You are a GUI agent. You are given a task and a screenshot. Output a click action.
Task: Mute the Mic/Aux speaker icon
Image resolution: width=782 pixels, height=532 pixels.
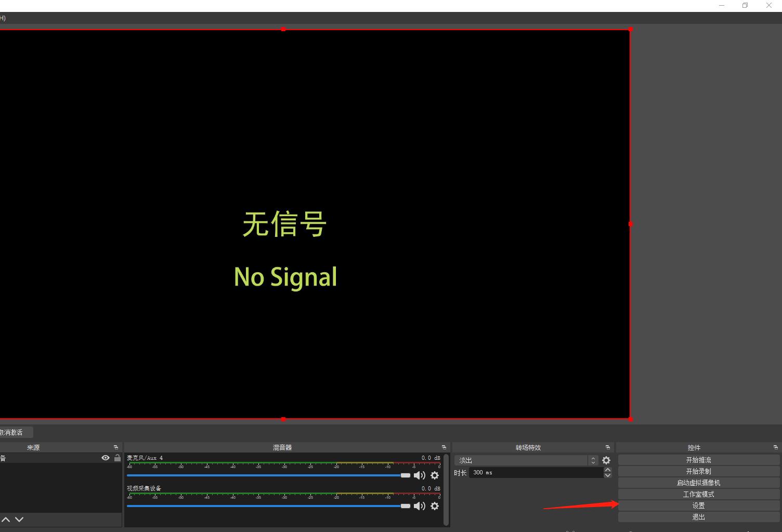[x=420, y=475]
